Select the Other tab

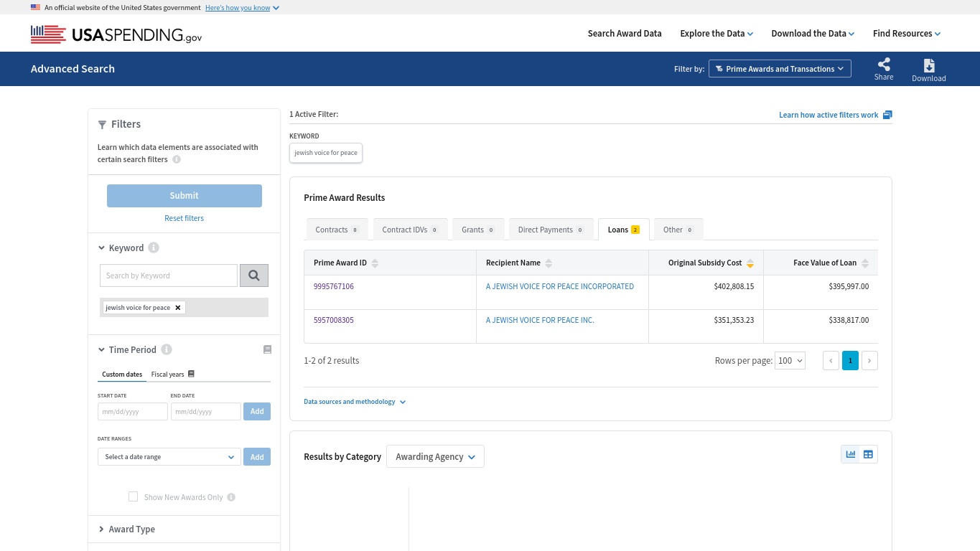click(678, 230)
